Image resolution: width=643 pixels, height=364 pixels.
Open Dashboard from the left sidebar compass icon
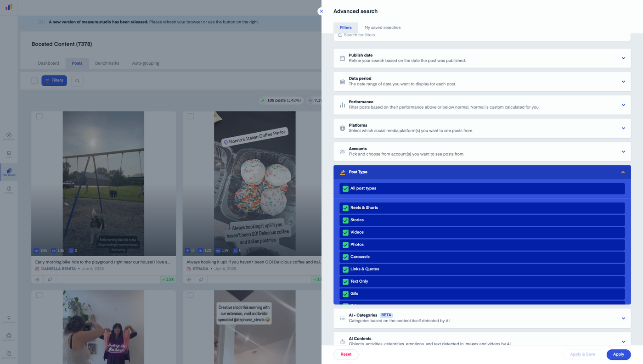click(x=9, y=135)
